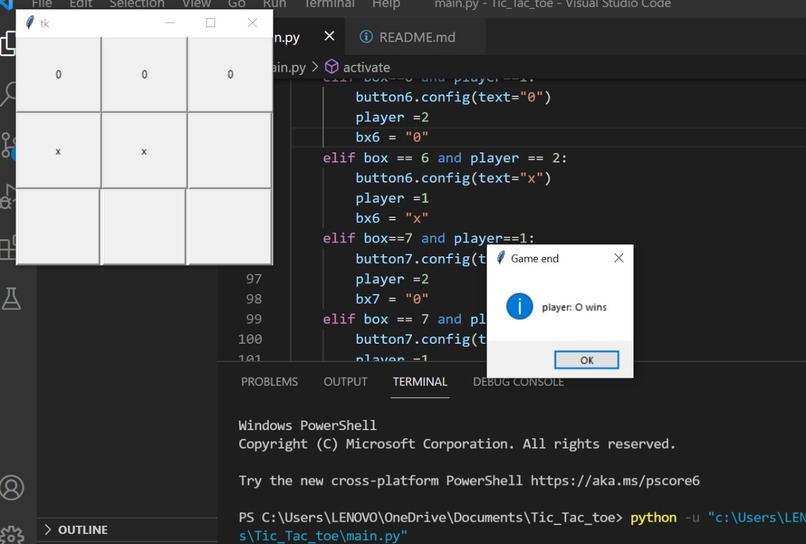The height and width of the screenshot is (544, 806).
Task: Close the tk game window
Action: [x=252, y=23]
